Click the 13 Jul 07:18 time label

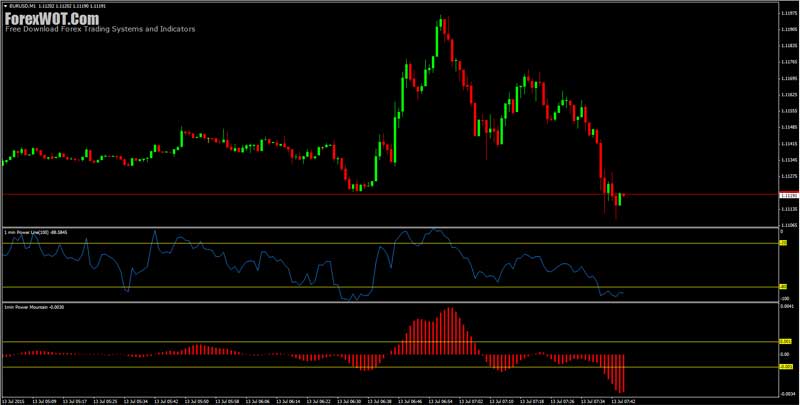(x=530, y=401)
